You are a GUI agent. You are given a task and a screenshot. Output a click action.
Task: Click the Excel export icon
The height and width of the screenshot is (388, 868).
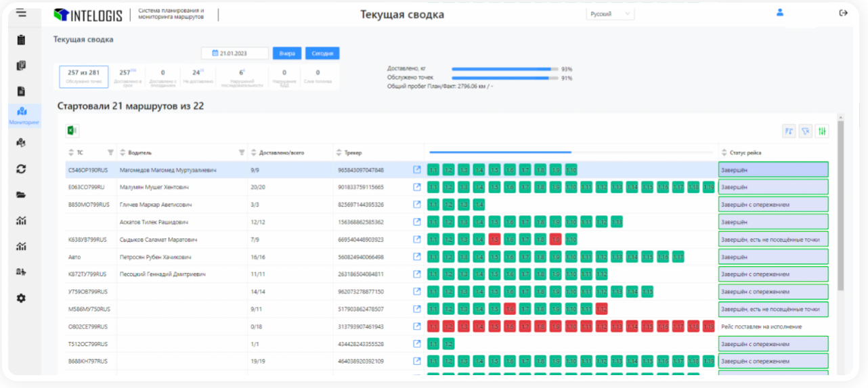pos(72,131)
